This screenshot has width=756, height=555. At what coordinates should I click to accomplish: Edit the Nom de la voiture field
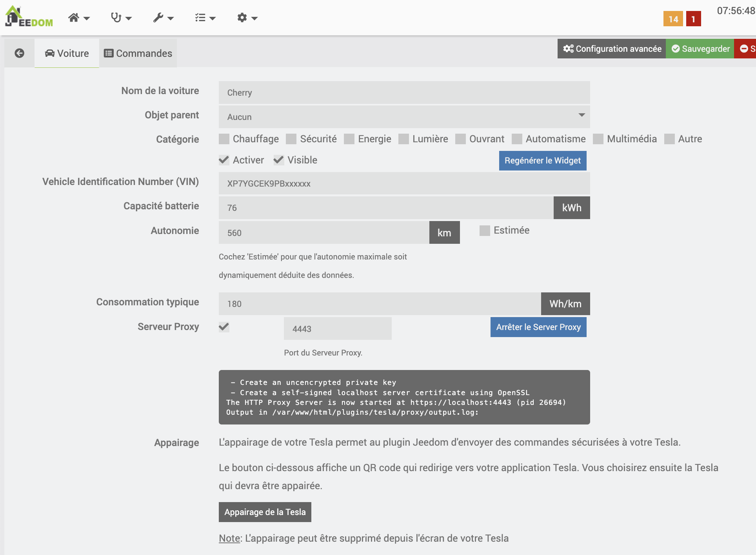[404, 92]
